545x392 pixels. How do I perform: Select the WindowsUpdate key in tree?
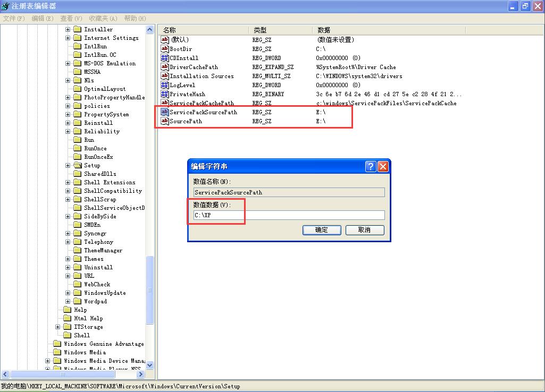point(105,293)
